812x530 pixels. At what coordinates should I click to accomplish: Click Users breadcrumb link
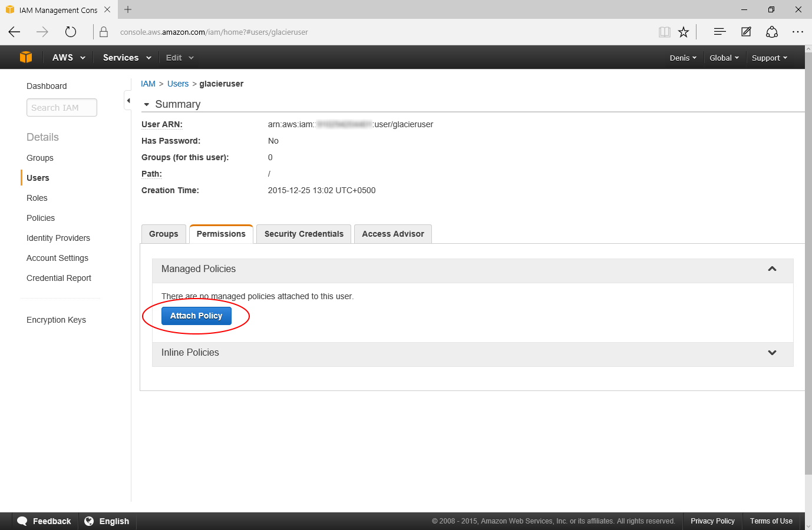(x=178, y=84)
